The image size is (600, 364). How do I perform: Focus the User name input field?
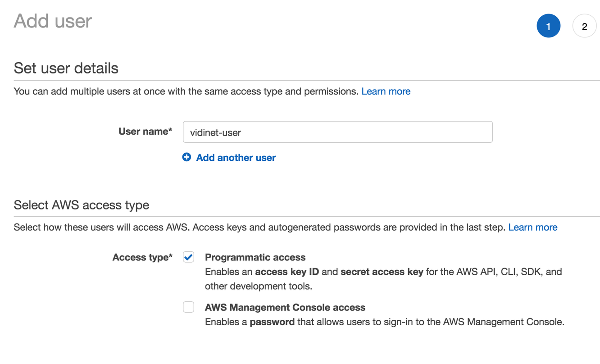click(x=337, y=132)
